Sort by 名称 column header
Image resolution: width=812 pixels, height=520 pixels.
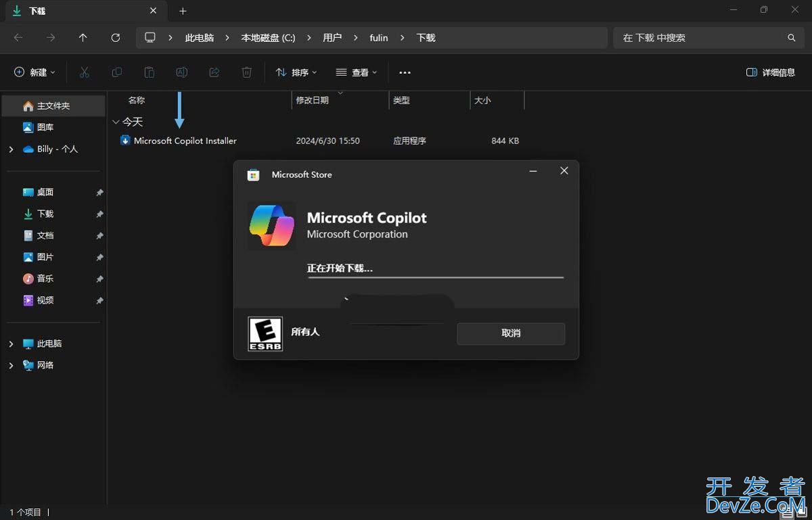(137, 100)
